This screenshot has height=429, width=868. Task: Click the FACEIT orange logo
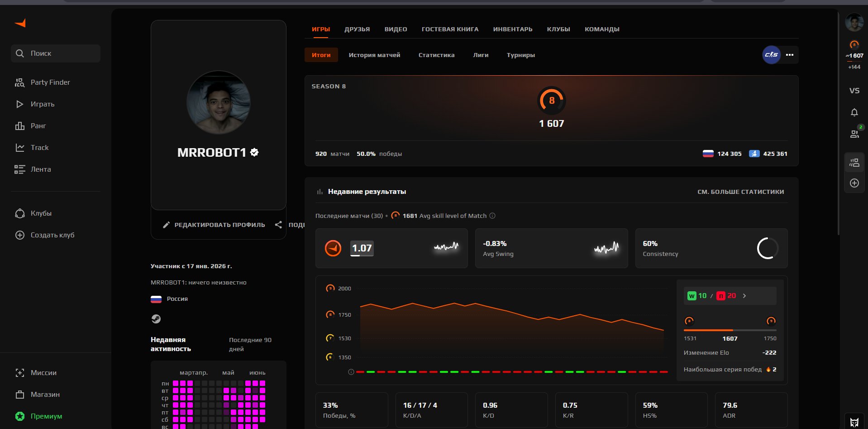point(20,23)
